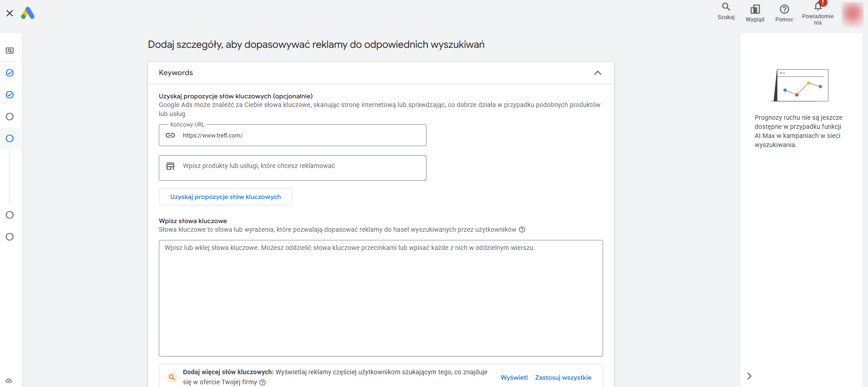Viewport: 868px width, 387px height.
Task: Go to the campaign overview step icon in sidebar
Action: (x=10, y=51)
